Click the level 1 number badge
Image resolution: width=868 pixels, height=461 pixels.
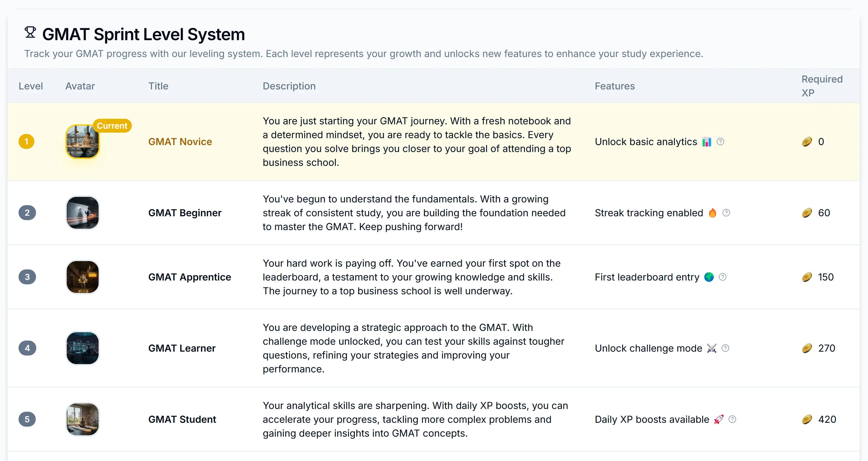(26, 141)
